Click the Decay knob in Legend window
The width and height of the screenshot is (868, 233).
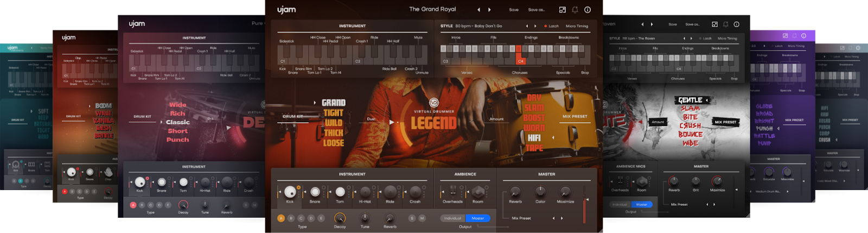coord(340,218)
